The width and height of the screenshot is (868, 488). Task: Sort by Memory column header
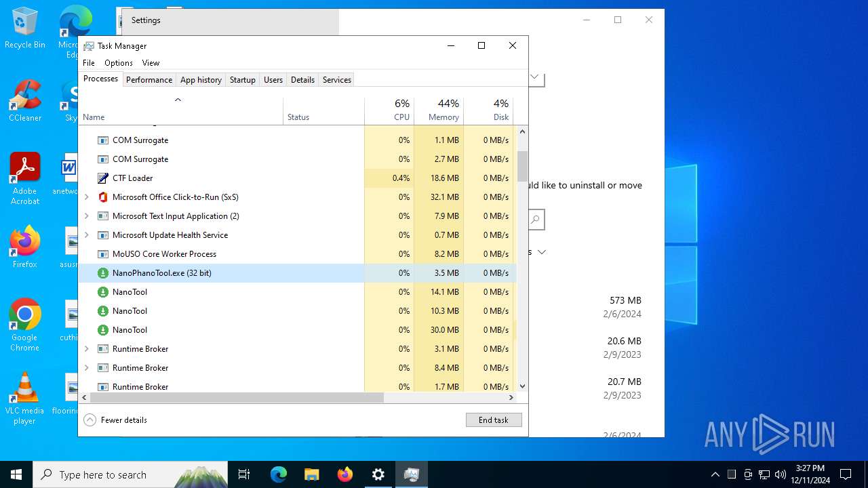(x=439, y=111)
